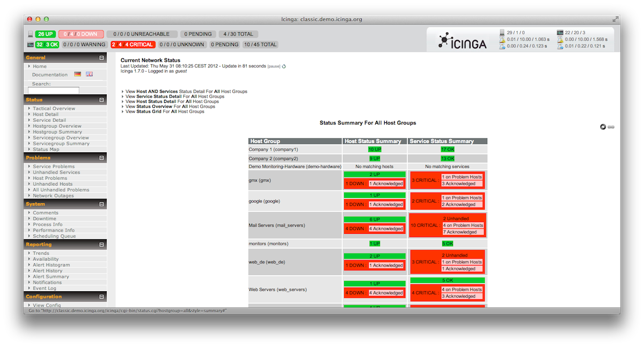
Task: Click the green 10 UP bar for Company 1
Action: coord(374,150)
